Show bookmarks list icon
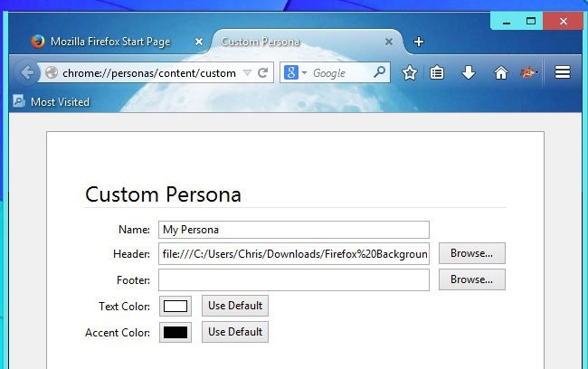Image resolution: width=588 pixels, height=369 pixels. point(437,72)
